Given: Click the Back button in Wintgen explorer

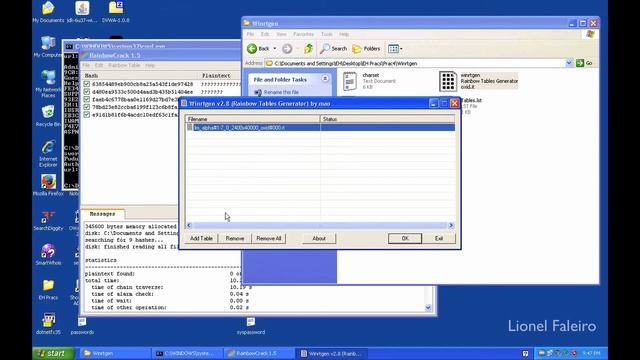Looking at the screenshot, I should coord(258,49).
